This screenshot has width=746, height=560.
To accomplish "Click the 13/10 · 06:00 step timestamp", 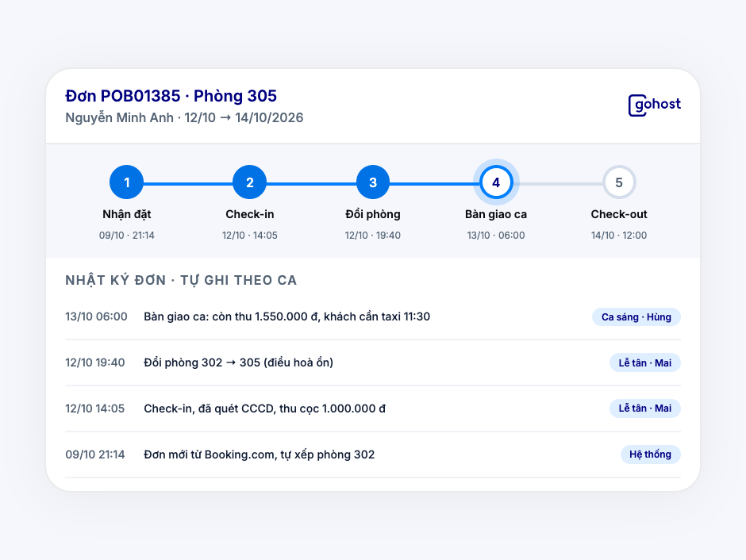I will coord(496,236).
